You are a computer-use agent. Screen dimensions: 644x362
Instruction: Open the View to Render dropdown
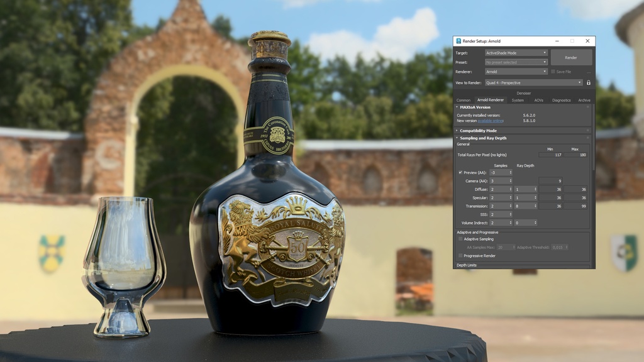click(x=534, y=82)
